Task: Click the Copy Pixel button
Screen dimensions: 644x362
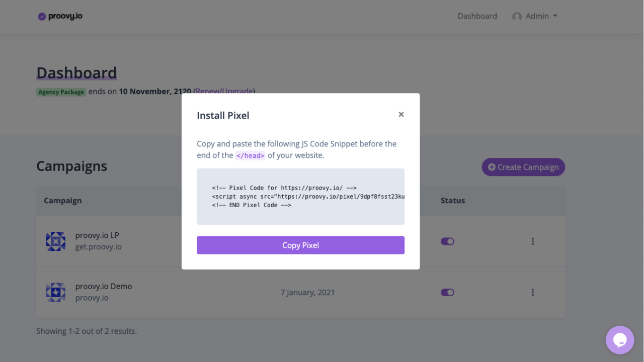Action: click(300, 245)
